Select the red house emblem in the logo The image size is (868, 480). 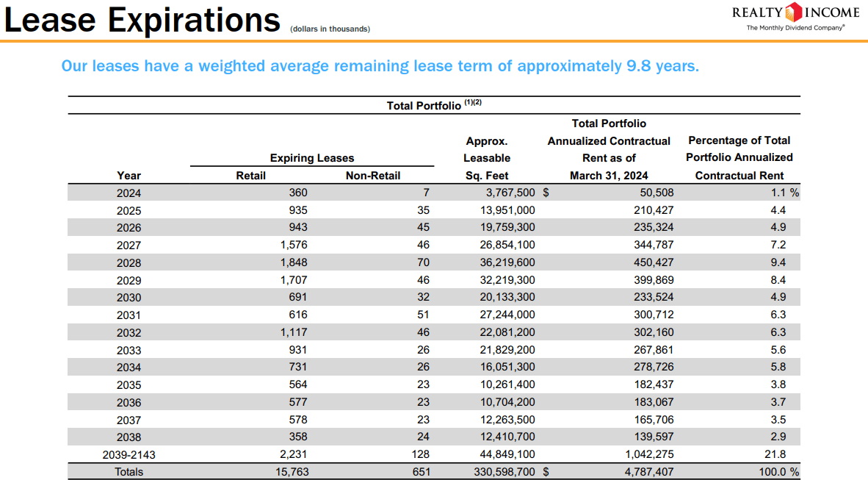tap(793, 11)
